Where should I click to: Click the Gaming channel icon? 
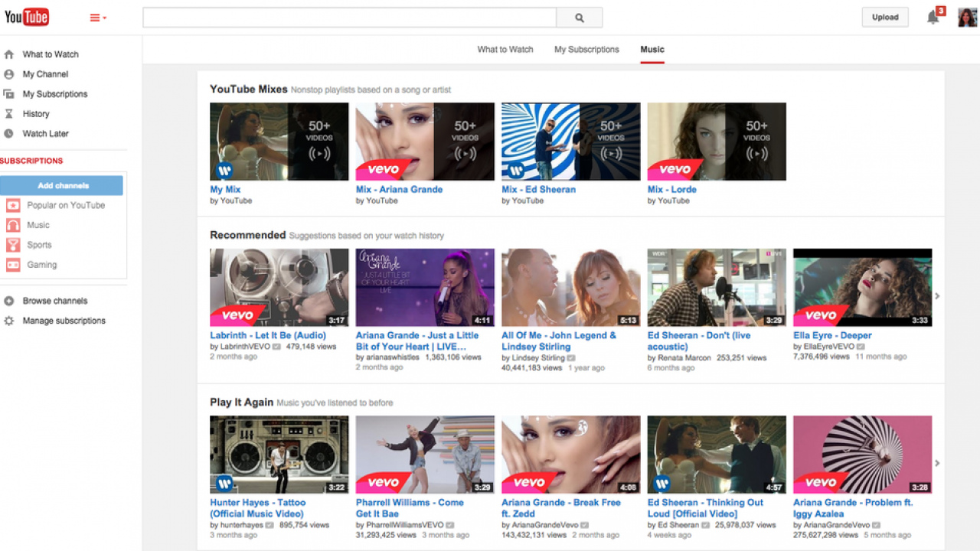point(13,265)
